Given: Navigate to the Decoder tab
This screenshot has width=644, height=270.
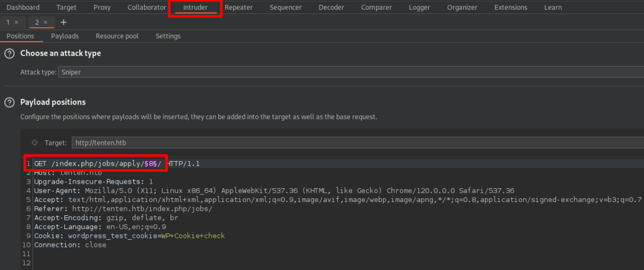Looking at the screenshot, I should pos(331,8).
